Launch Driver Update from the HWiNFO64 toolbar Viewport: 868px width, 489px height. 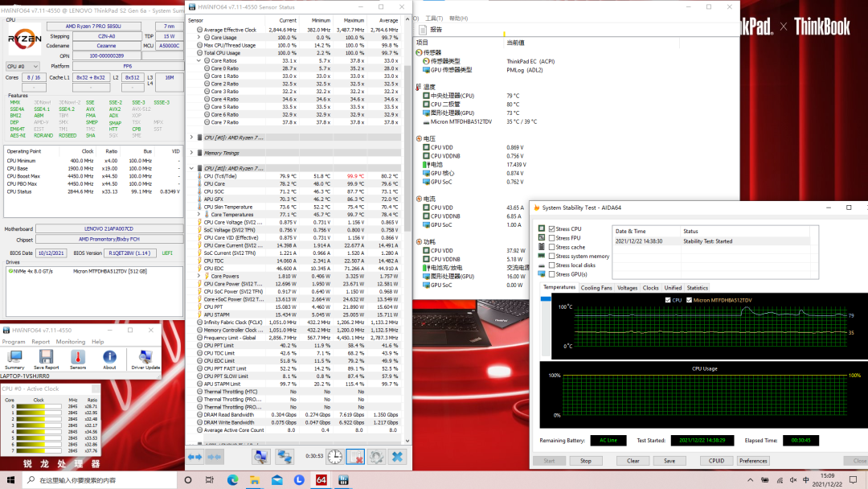145,360
